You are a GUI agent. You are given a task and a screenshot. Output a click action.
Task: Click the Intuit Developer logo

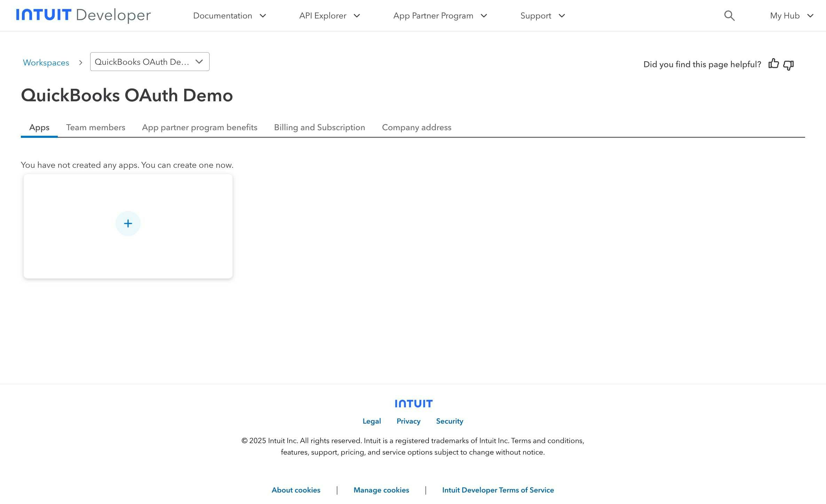[x=84, y=15]
